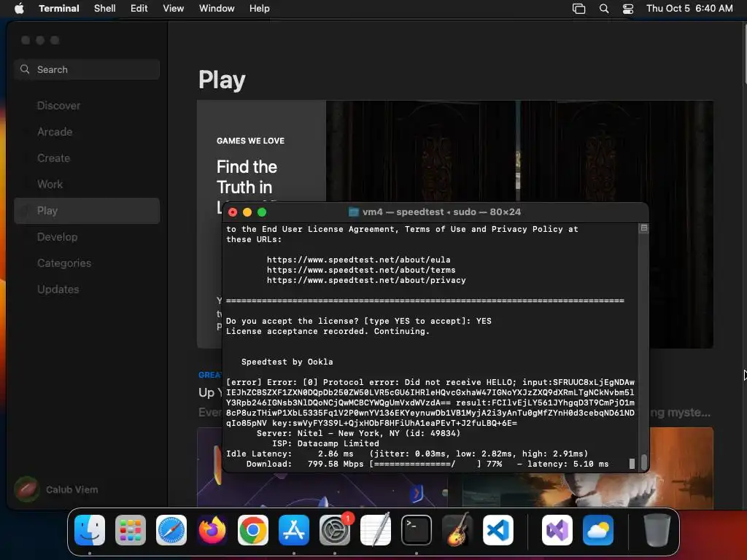The width and height of the screenshot is (747, 560).
Task: Click the speedtest terms URL
Action: coord(361,270)
